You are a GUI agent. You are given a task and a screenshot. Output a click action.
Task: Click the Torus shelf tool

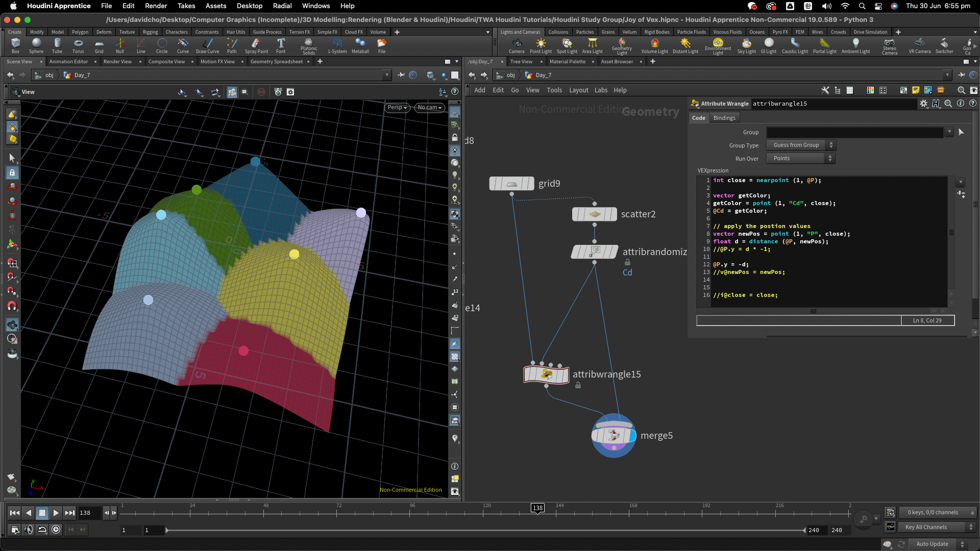coord(78,45)
